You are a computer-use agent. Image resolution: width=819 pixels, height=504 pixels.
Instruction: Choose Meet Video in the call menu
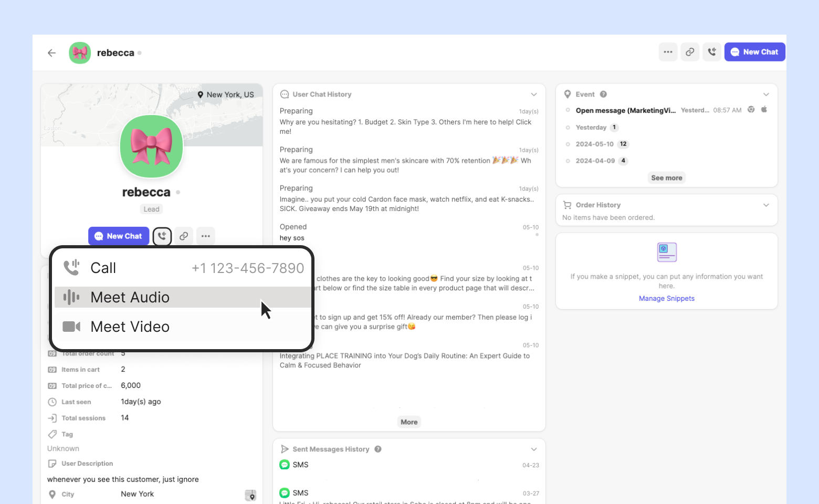[x=183, y=327]
